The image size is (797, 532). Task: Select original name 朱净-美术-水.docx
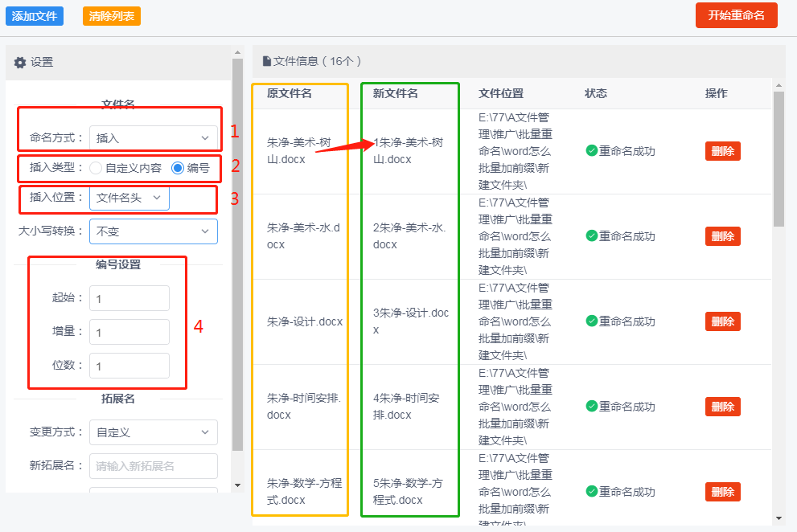click(x=303, y=236)
